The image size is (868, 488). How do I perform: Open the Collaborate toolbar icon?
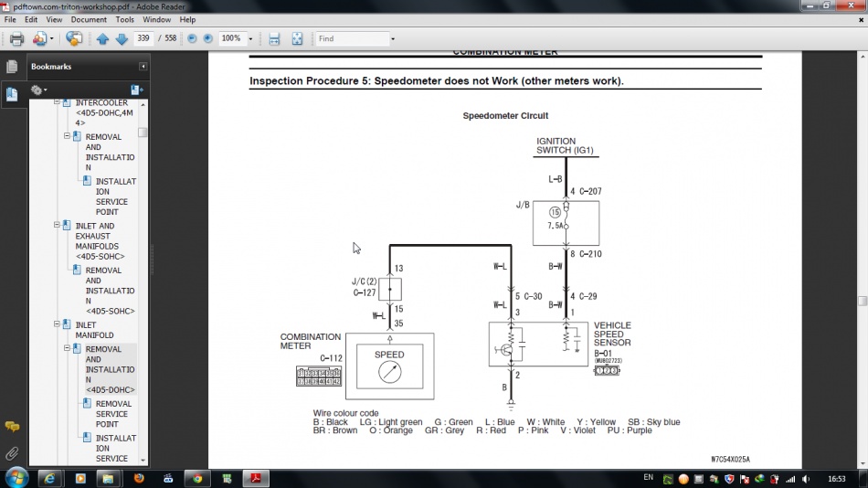point(39,38)
